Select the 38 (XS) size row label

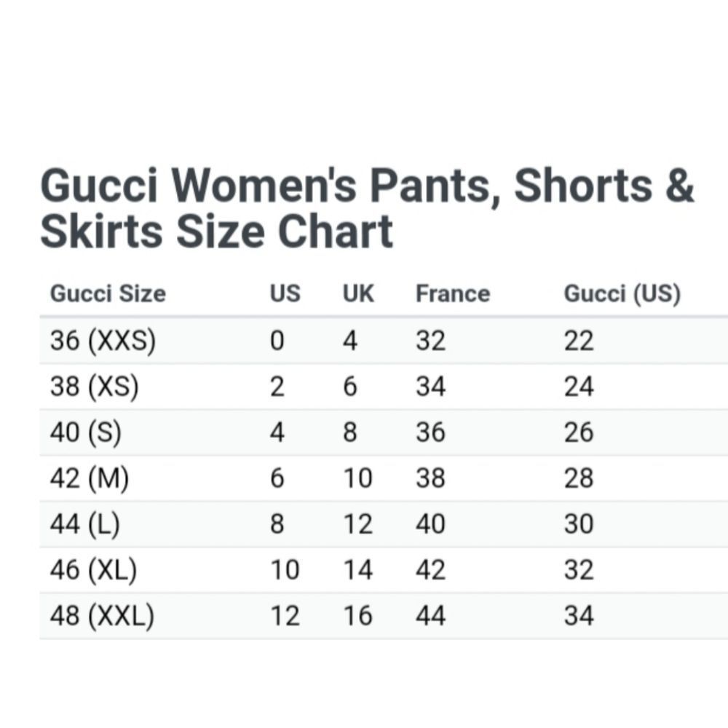(94, 387)
